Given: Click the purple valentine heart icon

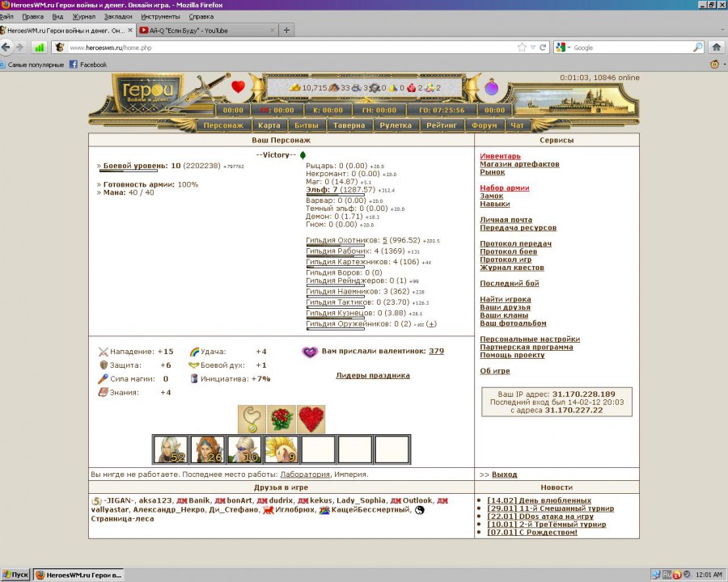Looking at the screenshot, I should pos(309,352).
